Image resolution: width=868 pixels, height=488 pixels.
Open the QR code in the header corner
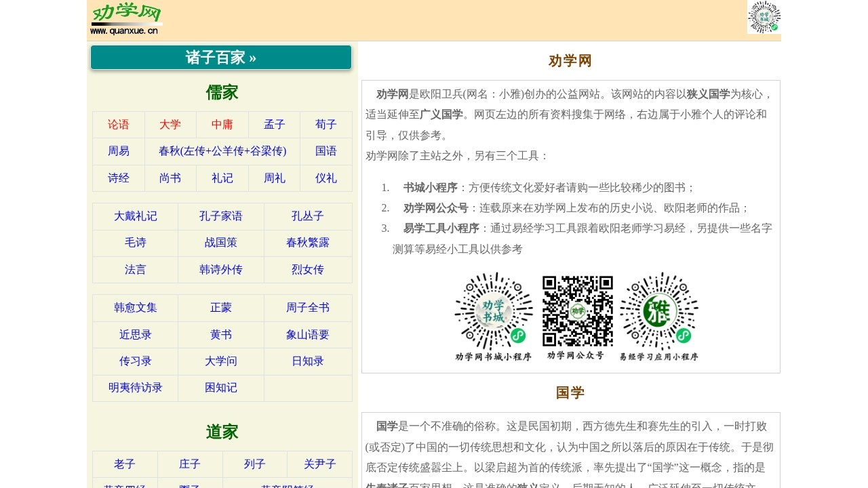pyautogui.click(x=764, y=17)
